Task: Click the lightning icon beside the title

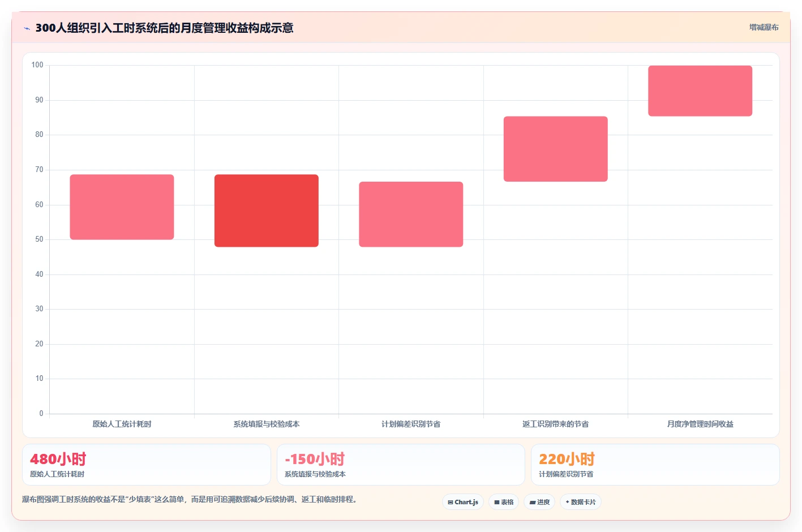Action: click(x=27, y=28)
